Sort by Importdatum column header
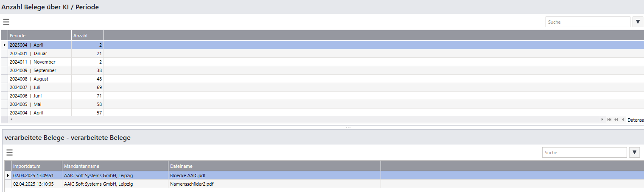Screen dimensions: 644x192 pyautogui.click(x=36, y=166)
